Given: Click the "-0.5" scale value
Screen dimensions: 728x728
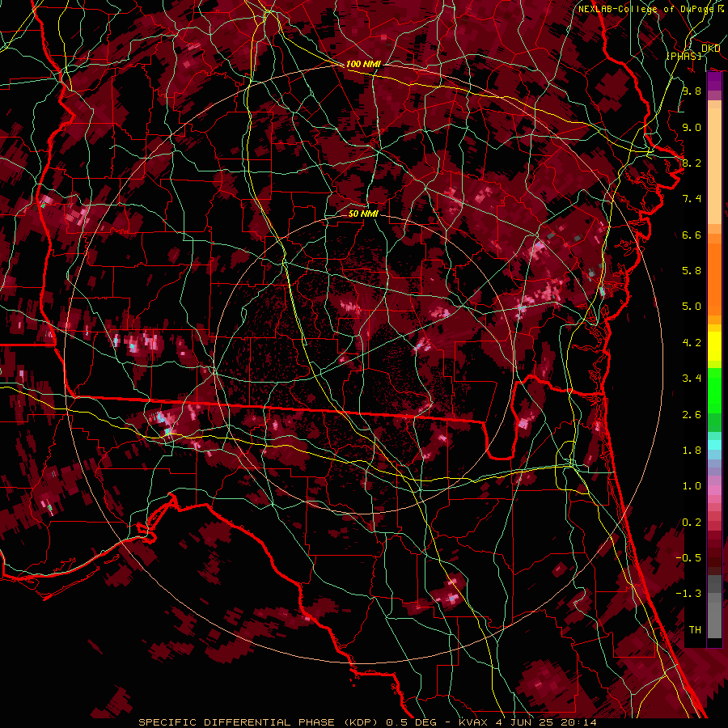Looking at the screenshot, I should coord(688,558).
